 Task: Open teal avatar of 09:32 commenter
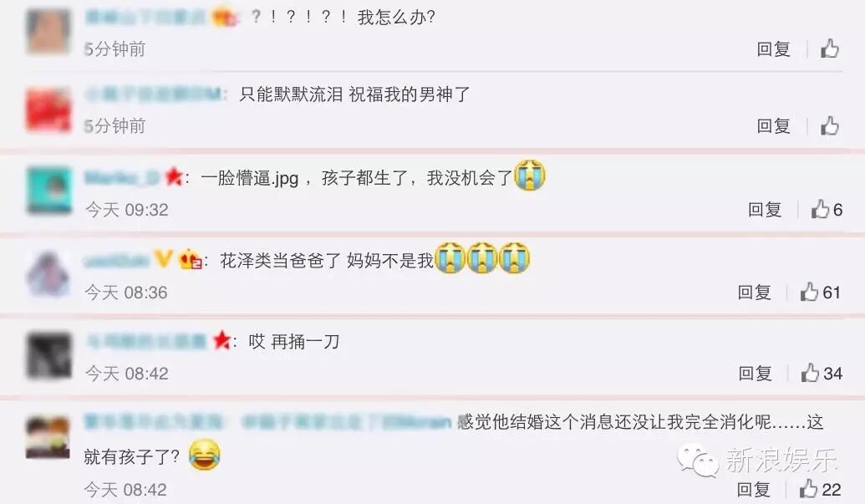[48, 191]
